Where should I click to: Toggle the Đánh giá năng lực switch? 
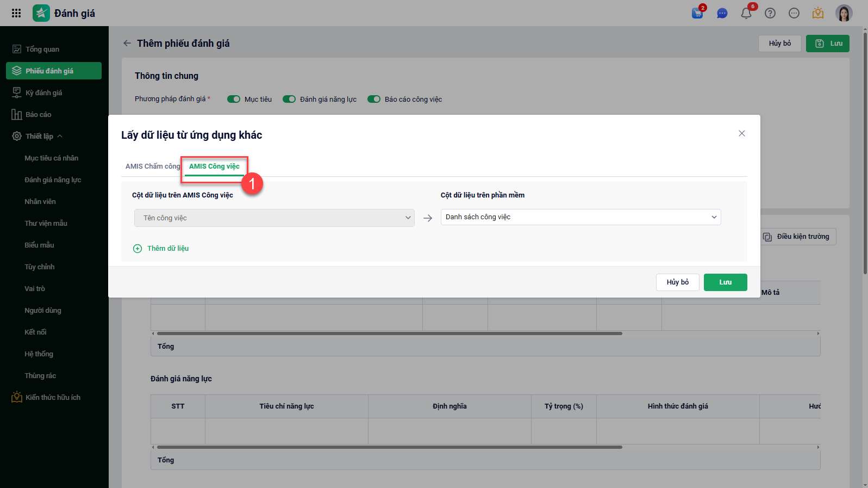(x=289, y=99)
